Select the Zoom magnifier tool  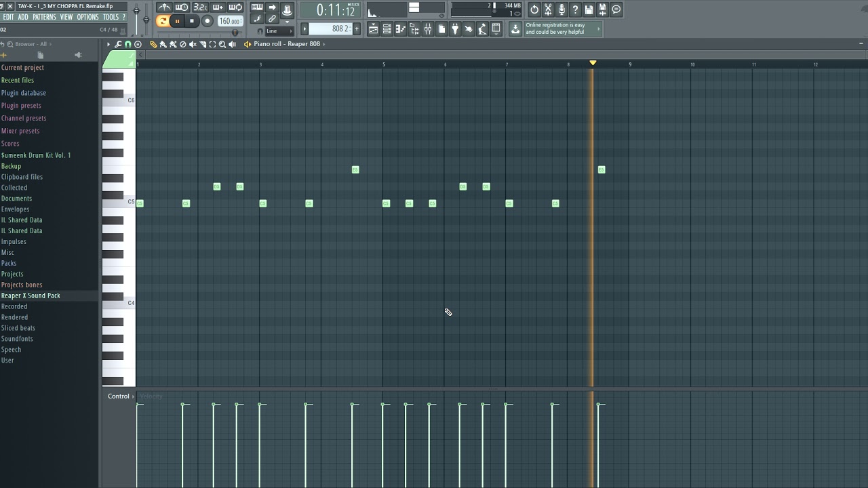[222, 44]
